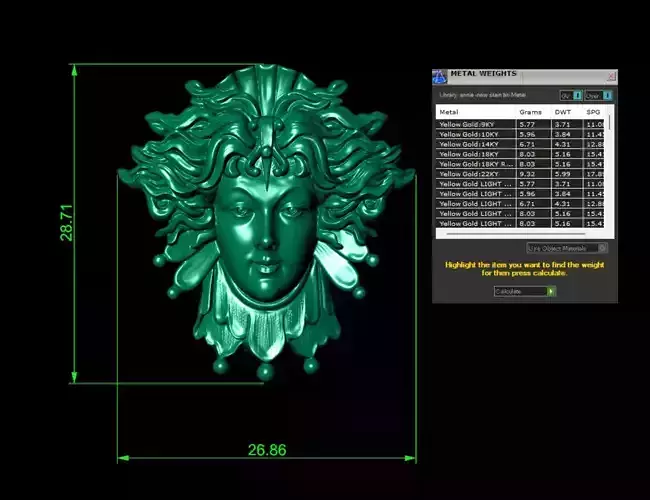Select the Yellow Gold:9KY row
650x500 pixels.
520,124
